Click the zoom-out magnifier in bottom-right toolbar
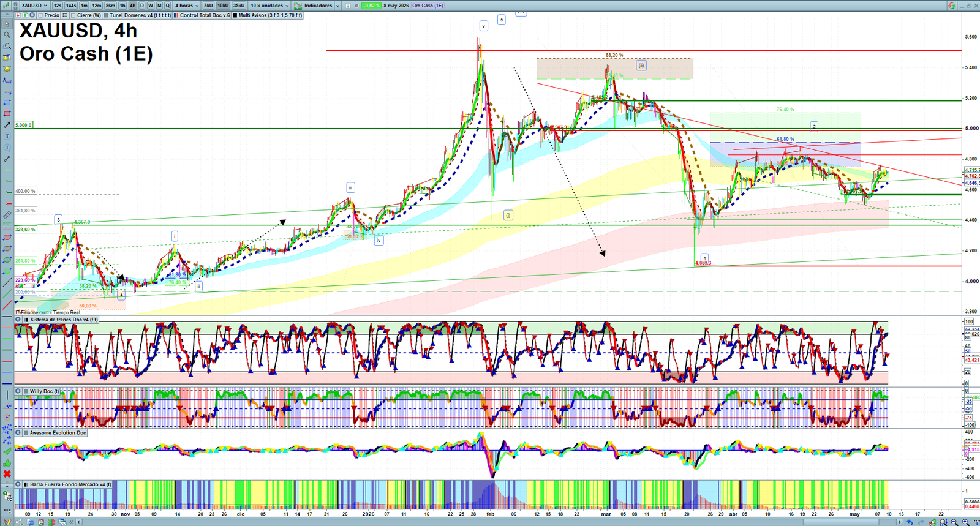Image resolution: width=980 pixels, height=526 pixels. click(x=954, y=522)
